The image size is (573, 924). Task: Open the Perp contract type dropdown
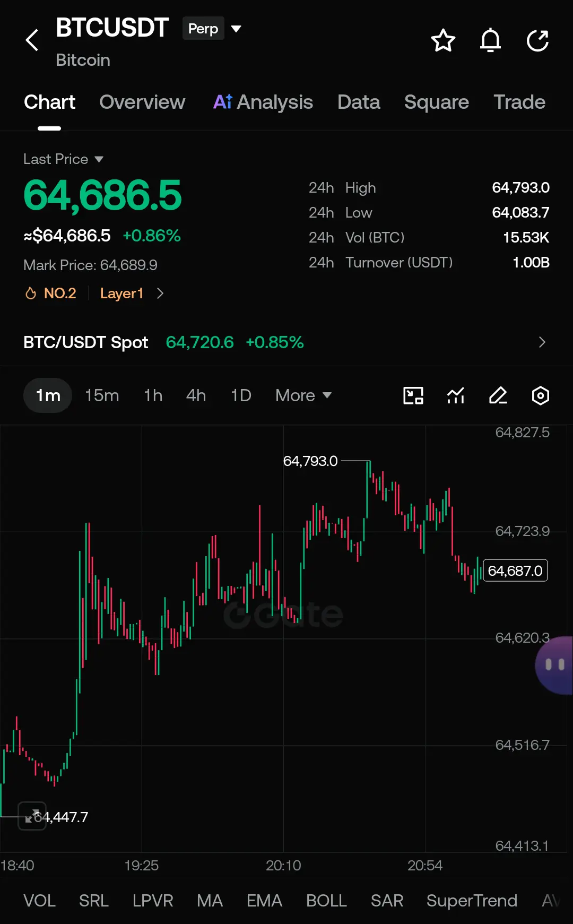point(212,29)
